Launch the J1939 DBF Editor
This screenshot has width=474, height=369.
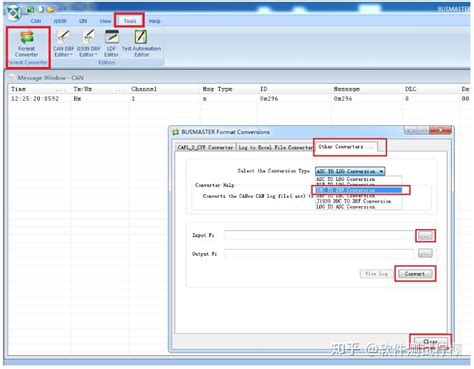(x=88, y=43)
